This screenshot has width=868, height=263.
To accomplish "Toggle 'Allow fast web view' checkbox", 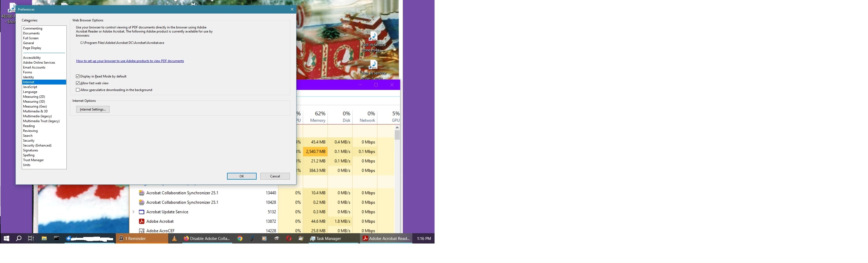I will coord(78,83).
